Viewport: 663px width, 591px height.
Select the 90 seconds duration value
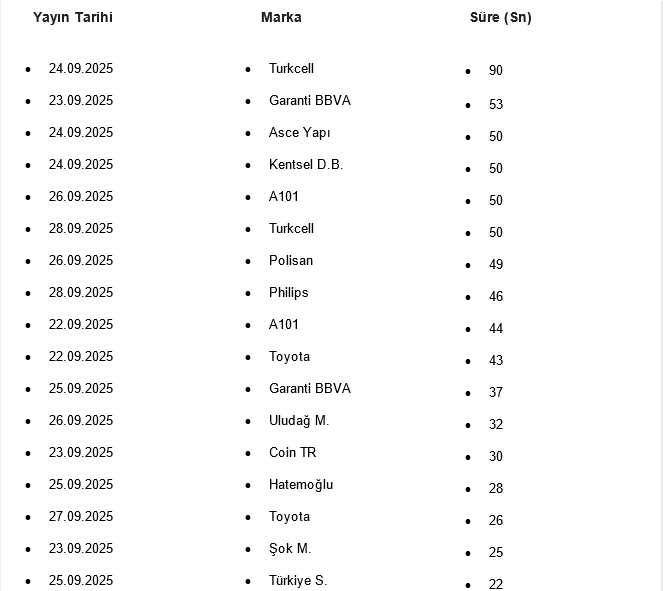[x=496, y=71]
